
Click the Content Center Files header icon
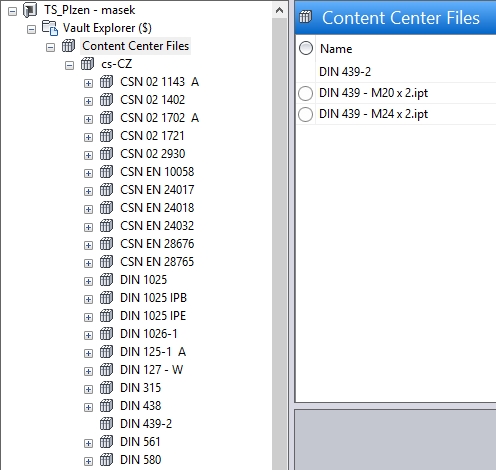coord(305,17)
